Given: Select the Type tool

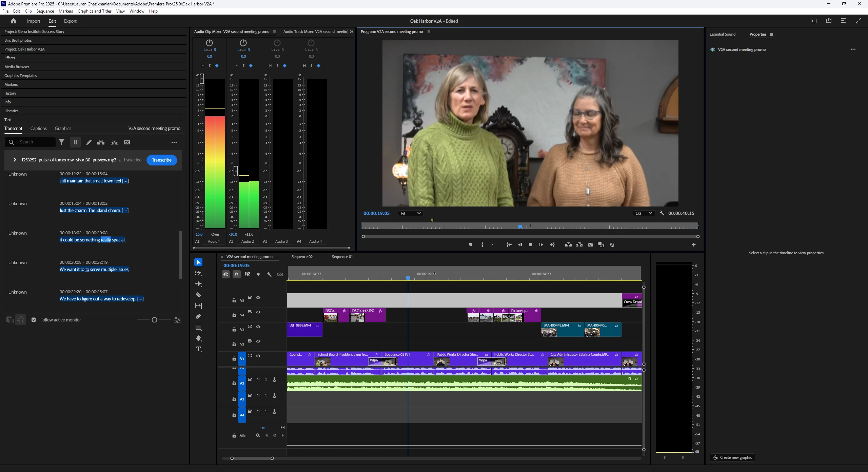Looking at the screenshot, I should 198,349.
